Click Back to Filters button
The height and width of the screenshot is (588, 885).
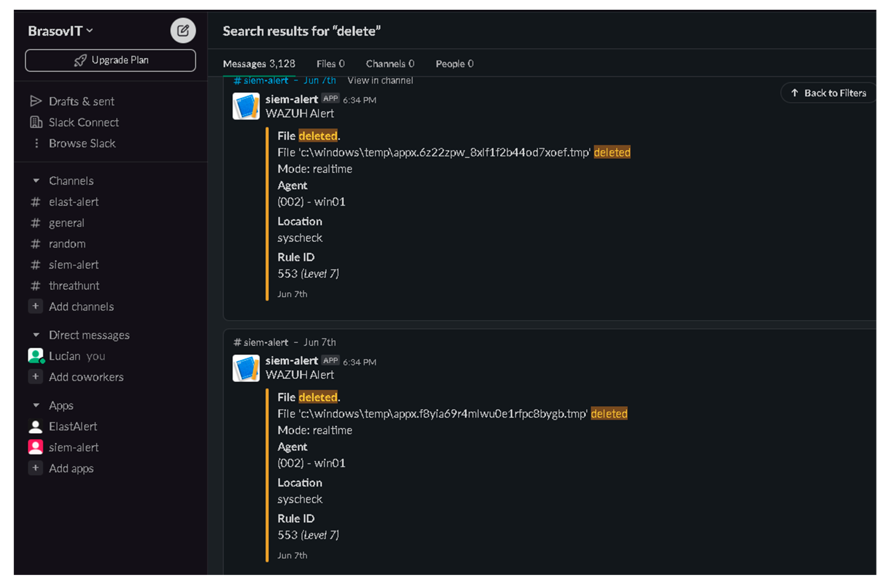click(828, 93)
